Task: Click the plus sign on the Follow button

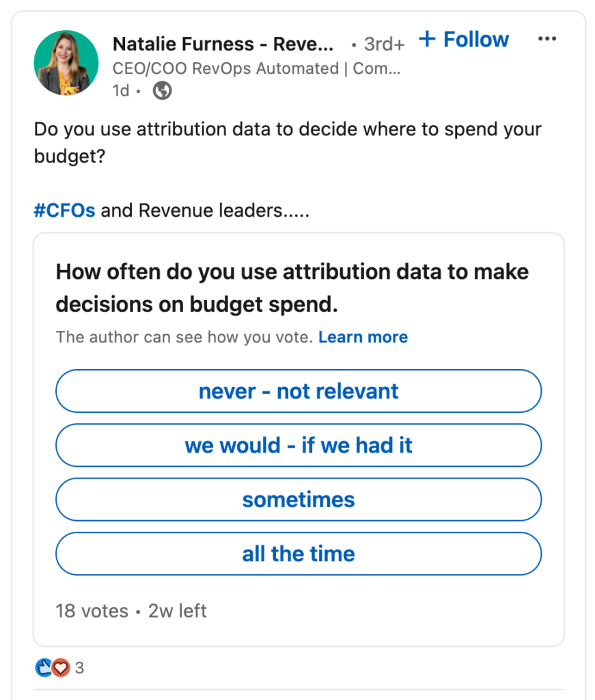Action: click(427, 39)
